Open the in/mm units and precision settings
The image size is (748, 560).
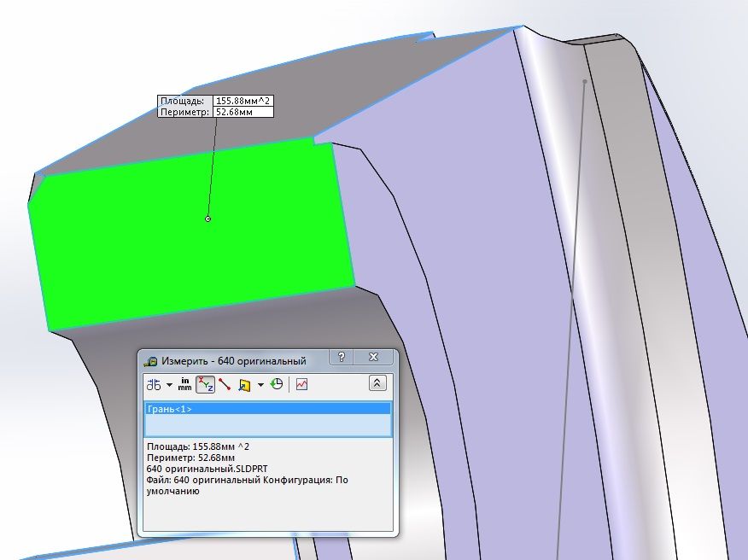point(185,384)
